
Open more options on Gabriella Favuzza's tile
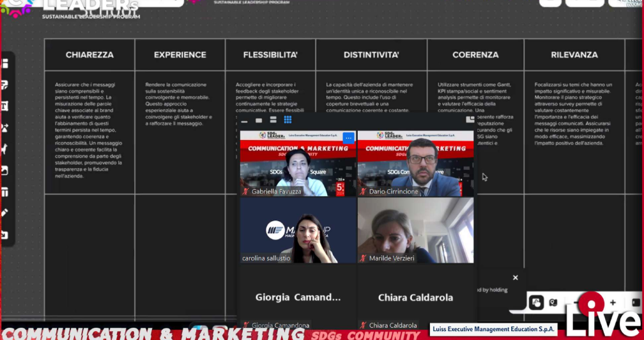(x=348, y=137)
